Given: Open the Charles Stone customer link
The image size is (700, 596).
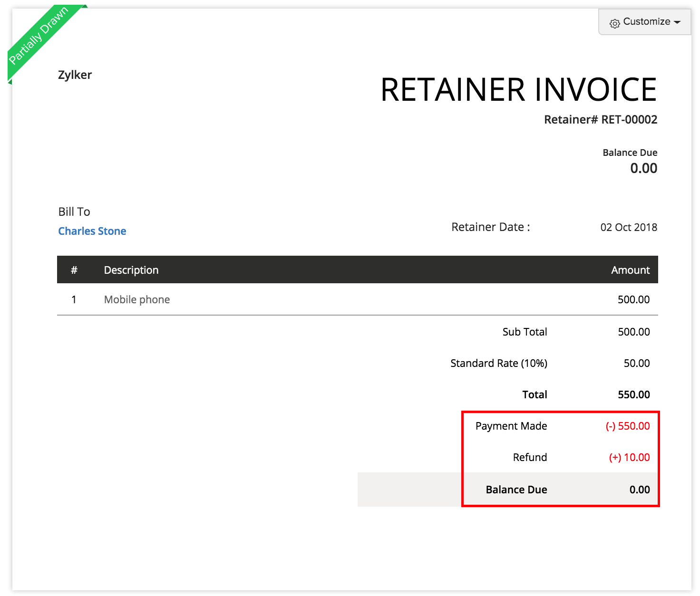Looking at the screenshot, I should 92,231.
